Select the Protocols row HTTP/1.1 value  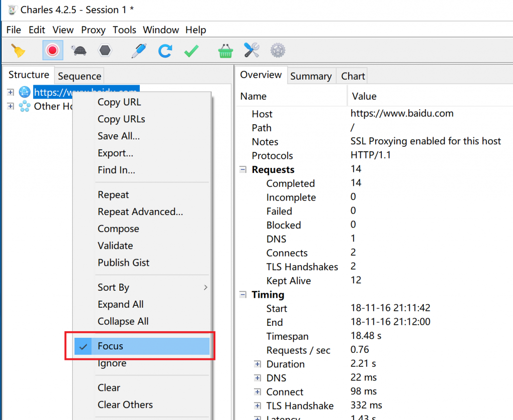click(x=371, y=155)
